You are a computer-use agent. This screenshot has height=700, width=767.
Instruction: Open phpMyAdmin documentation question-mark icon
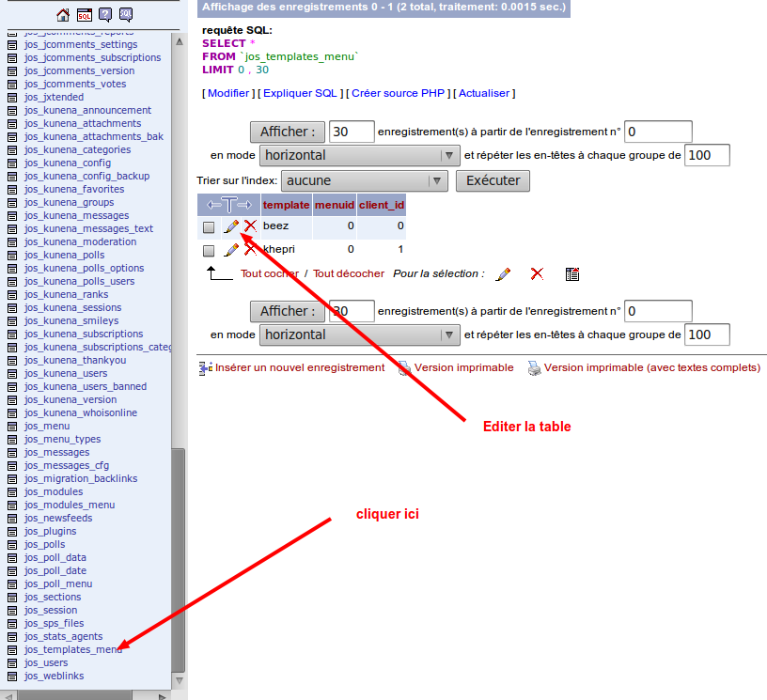pyautogui.click(x=105, y=14)
